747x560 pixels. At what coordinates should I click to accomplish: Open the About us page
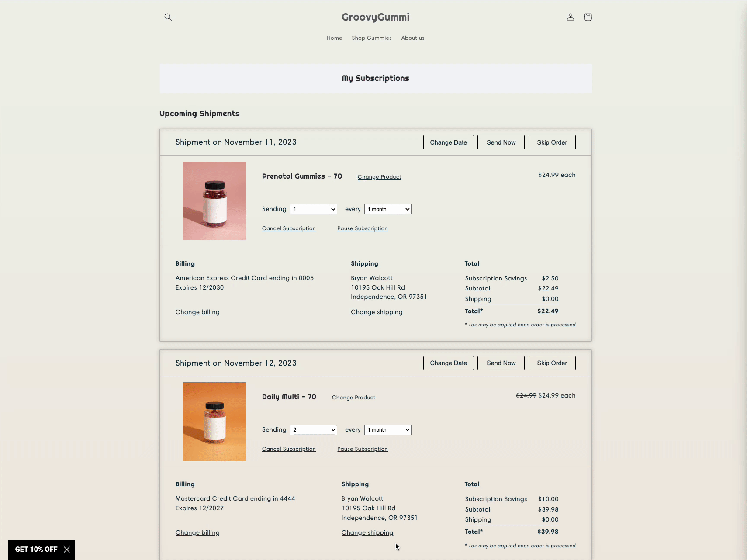pos(412,38)
